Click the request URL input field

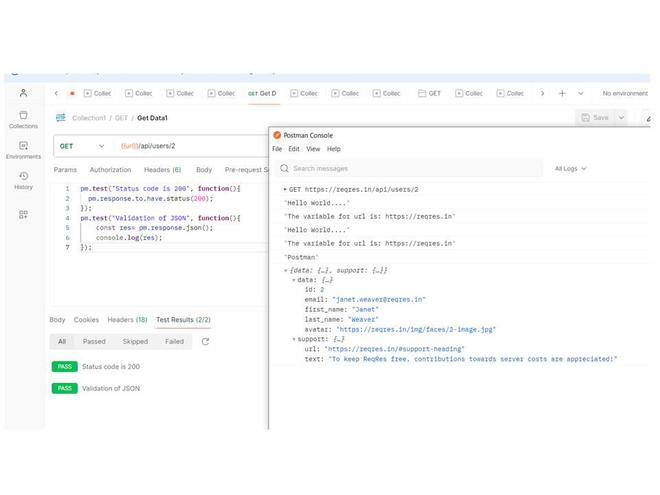192,146
